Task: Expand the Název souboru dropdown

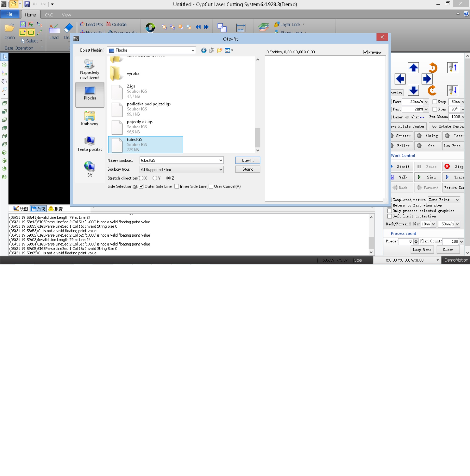Action: [x=221, y=160]
